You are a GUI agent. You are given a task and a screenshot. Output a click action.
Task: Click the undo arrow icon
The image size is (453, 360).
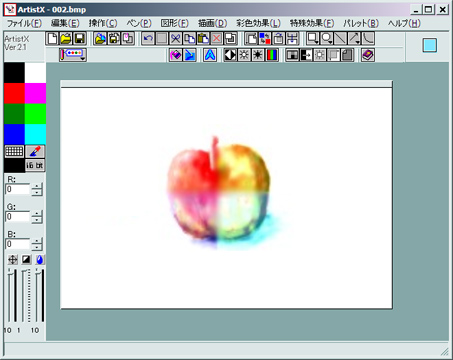click(x=148, y=39)
